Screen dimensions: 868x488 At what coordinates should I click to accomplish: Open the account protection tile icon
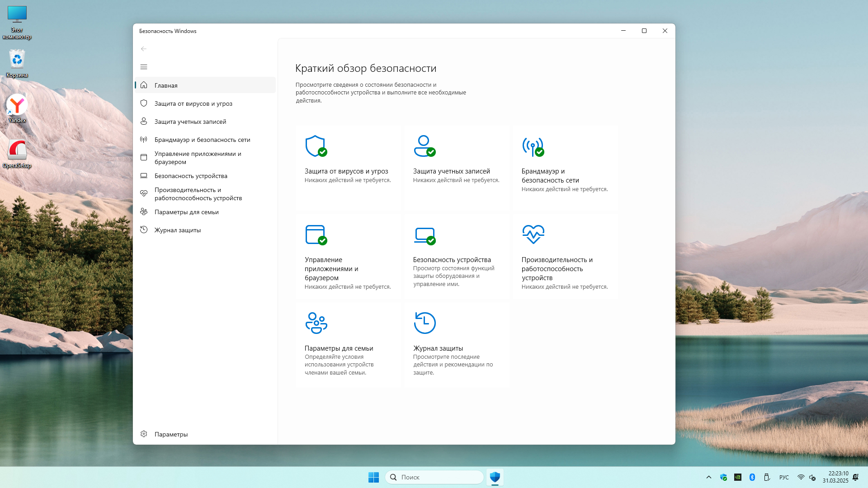click(424, 146)
